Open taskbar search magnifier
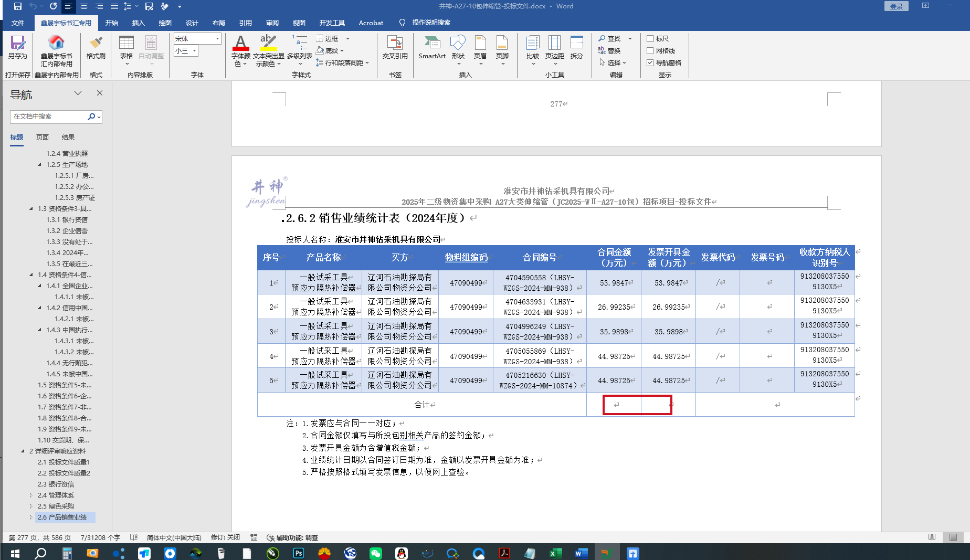 coord(40,553)
